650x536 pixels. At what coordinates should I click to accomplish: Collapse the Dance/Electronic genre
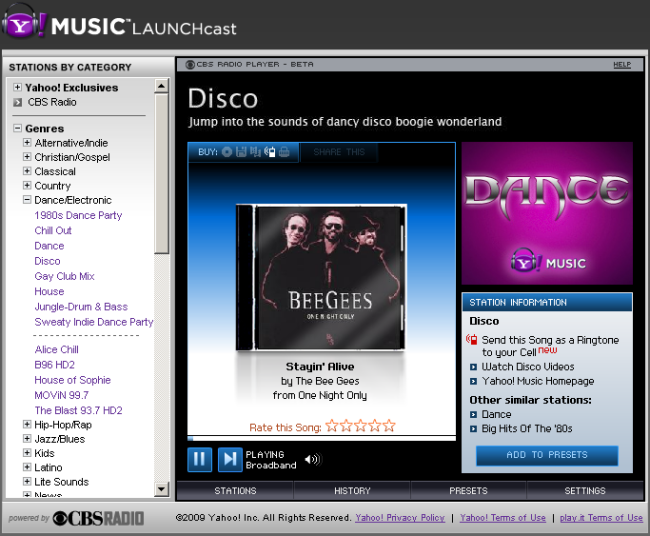27,199
